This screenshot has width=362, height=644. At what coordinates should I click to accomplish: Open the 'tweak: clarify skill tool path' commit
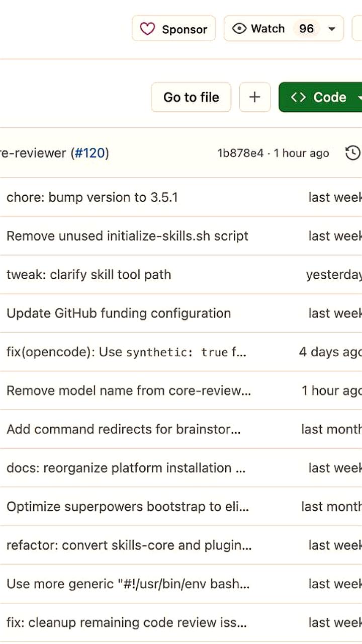(89, 275)
